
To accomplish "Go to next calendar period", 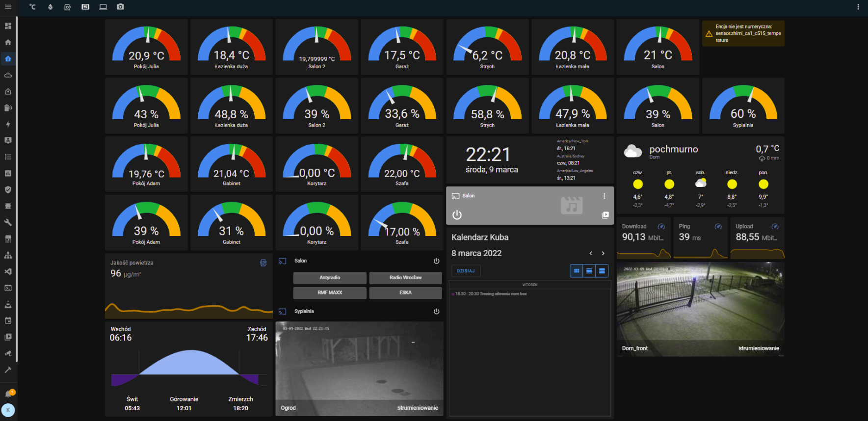I will (x=603, y=254).
